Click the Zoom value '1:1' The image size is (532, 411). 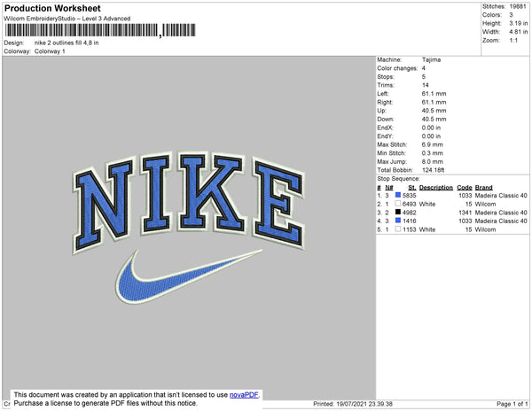[x=513, y=41]
